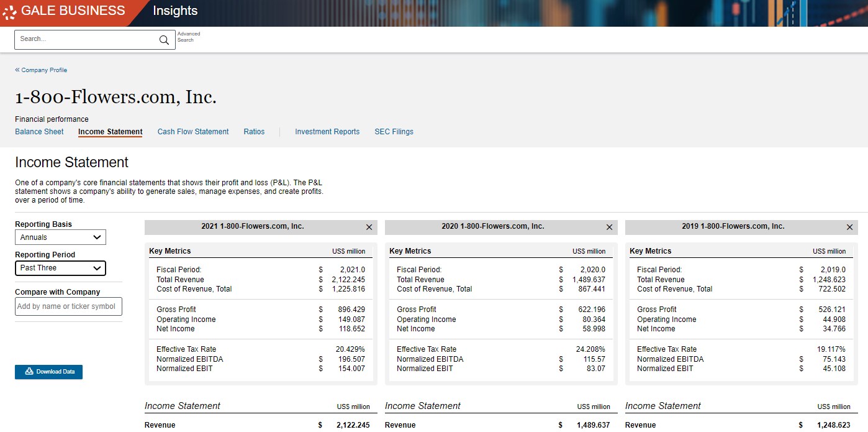Click the 2019 Total Revenue value 1,248.623
868x432 pixels.
[829, 280]
